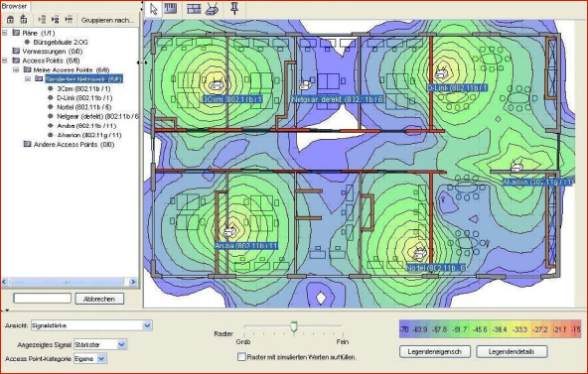
Task: Choose the brick wall drawing tool
Action: 194,9
